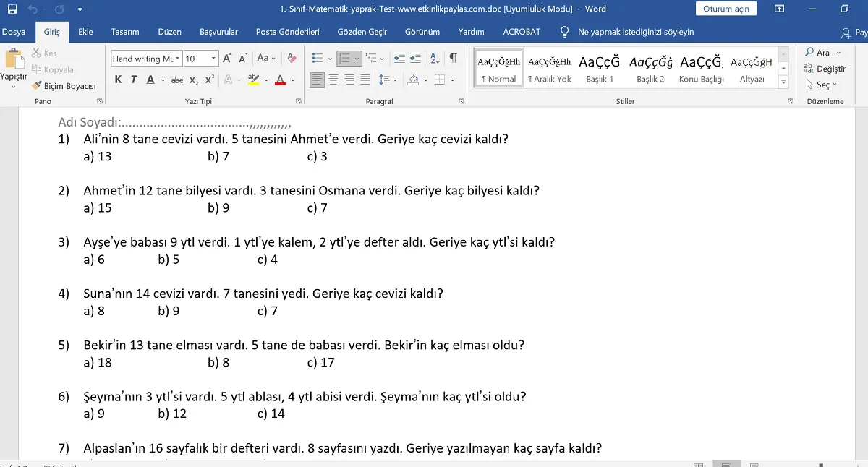
Task: Decrease font size with the small A icon
Action: pos(242,59)
